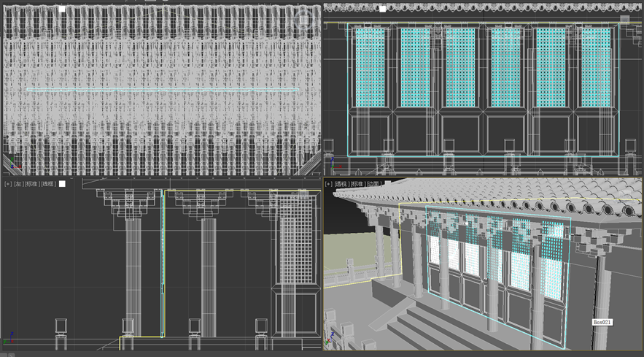Screen dimensions: 644x357
Task: Click the Box021 object tooltip label
Action: pos(602,322)
